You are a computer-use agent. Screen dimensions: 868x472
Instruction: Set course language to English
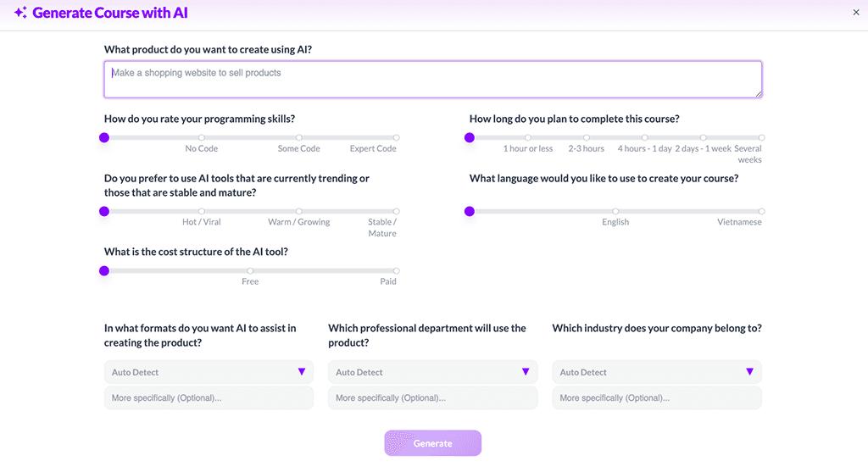click(x=615, y=211)
